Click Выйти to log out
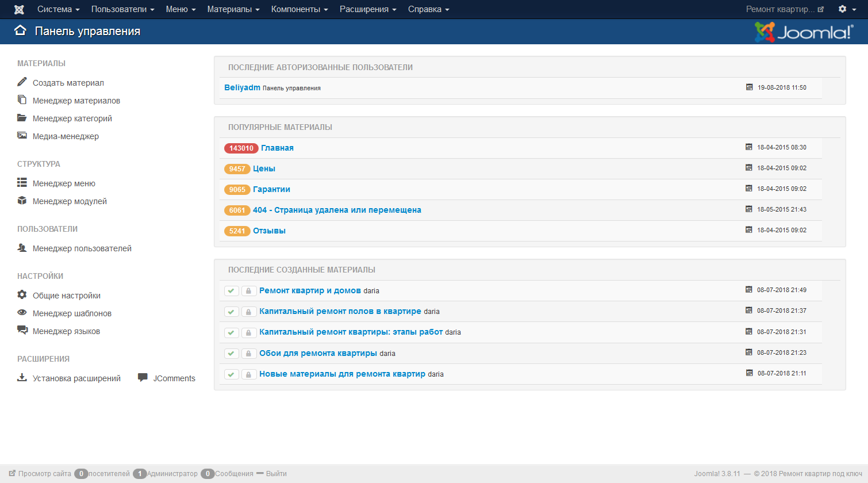This screenshot has width=868, height=483. [276, 474]
